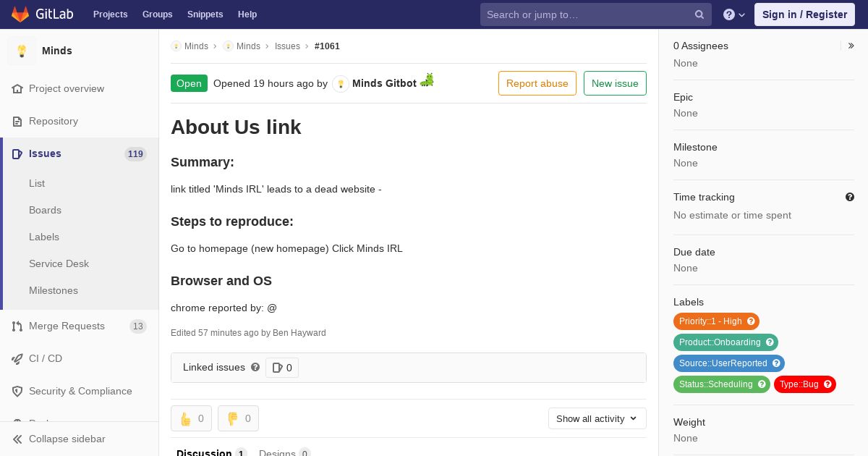Click the Repository file icon

pyautogui.click(x=17, y=122)
